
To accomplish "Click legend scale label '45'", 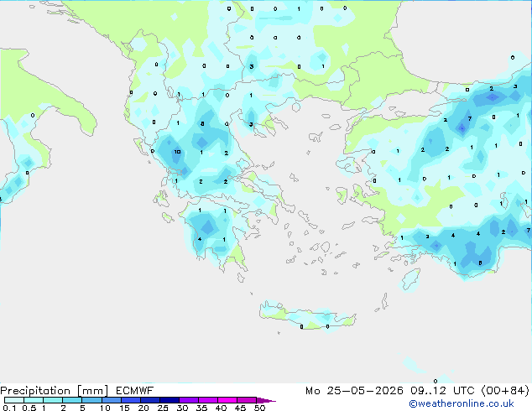I will click(x=241, y=408).
